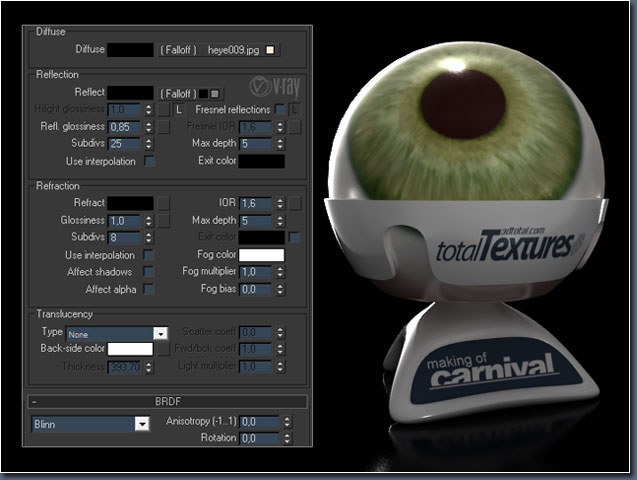Adjust the Refraction Max depth spinner
The image size is (637, 480).
[280, 221]
